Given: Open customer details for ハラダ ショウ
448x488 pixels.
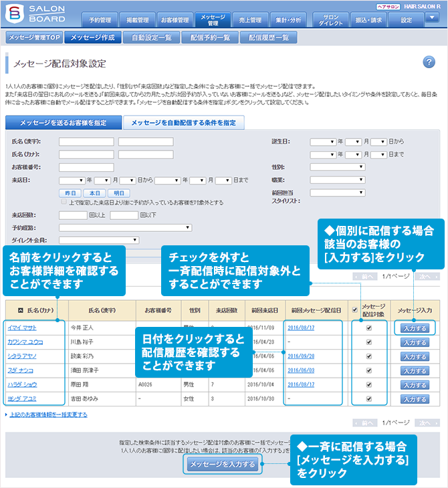Looking at the screenshot, I should coord(24,385).
